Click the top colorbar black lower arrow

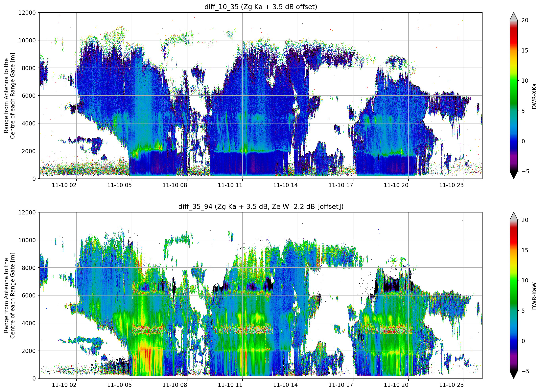pyautogui.click(x=514, y=175)
